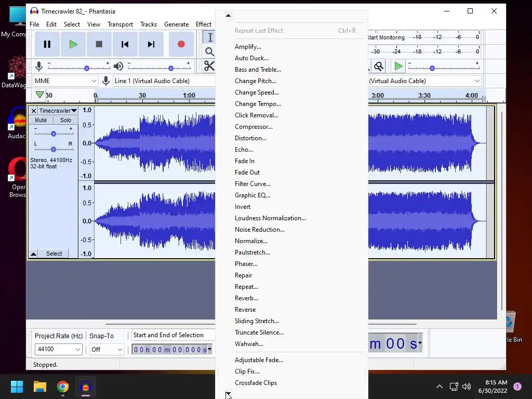This screenshot has width=532, height=399.
Task: Close the Timecrawler track with X
Action: point(34,111)
